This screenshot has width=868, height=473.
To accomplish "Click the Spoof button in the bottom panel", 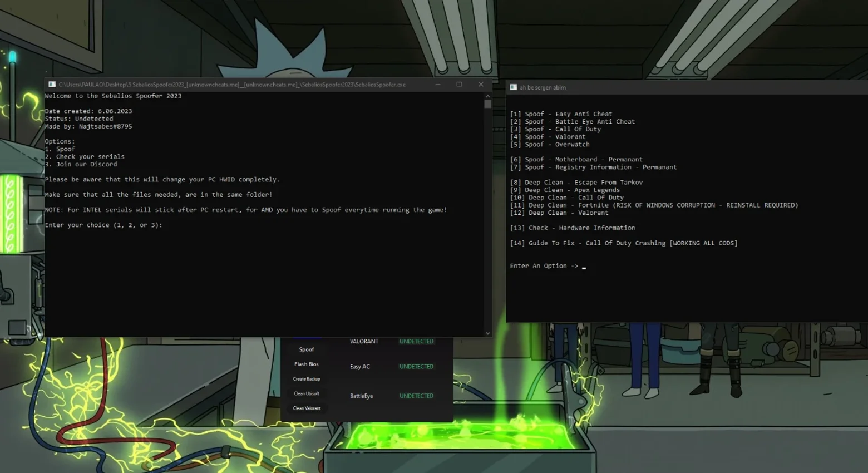I will [x=307, y=349].
